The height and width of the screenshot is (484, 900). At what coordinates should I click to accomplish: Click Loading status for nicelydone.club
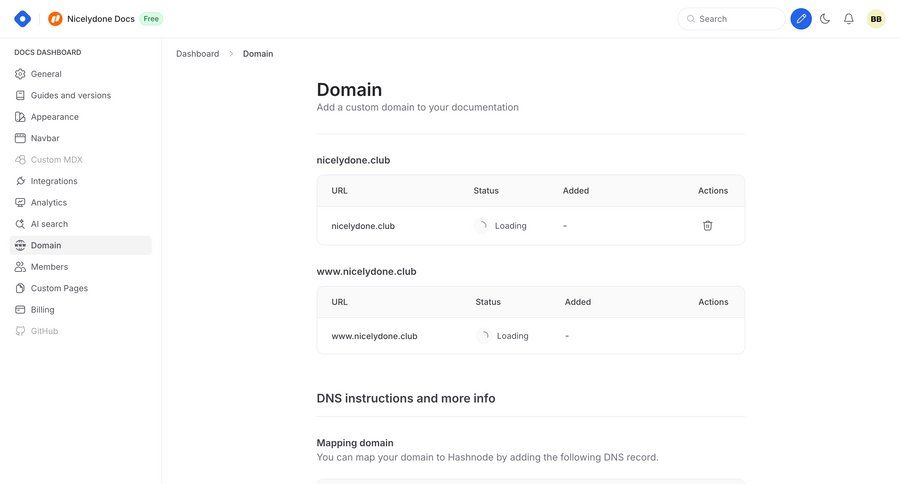(x=502, y=226)
